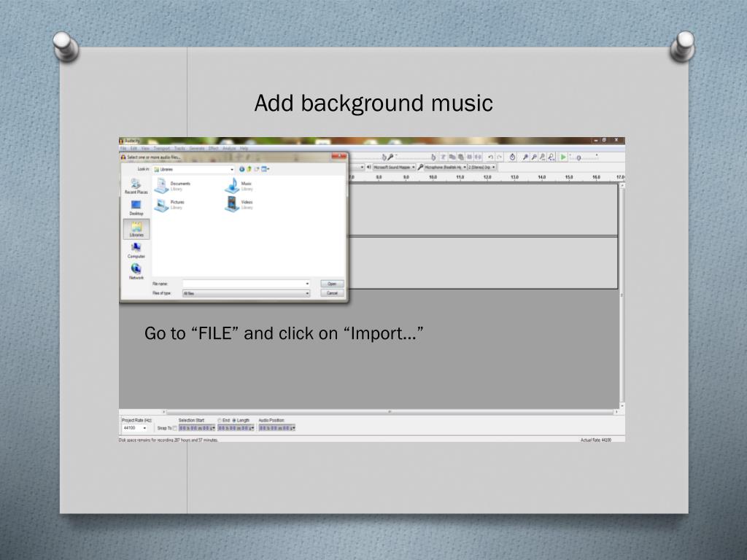Click the Open button in dialog

332,284
